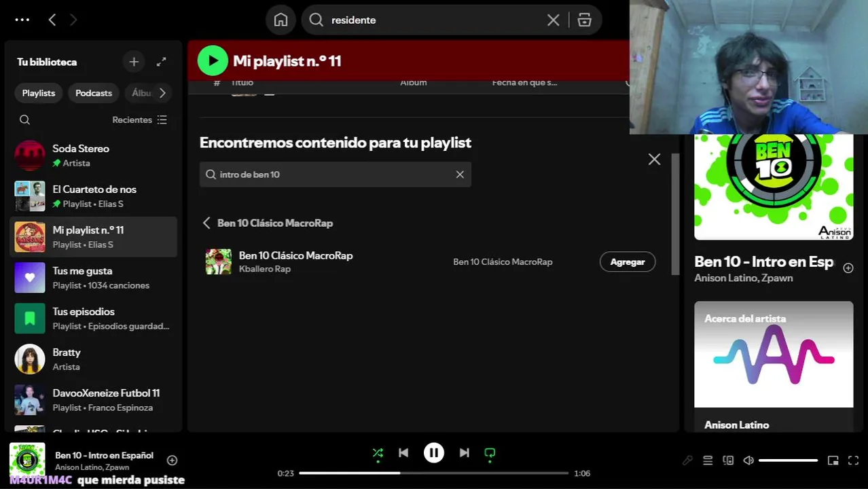
Task: Click the 'residente' search field
Action: 435,20
